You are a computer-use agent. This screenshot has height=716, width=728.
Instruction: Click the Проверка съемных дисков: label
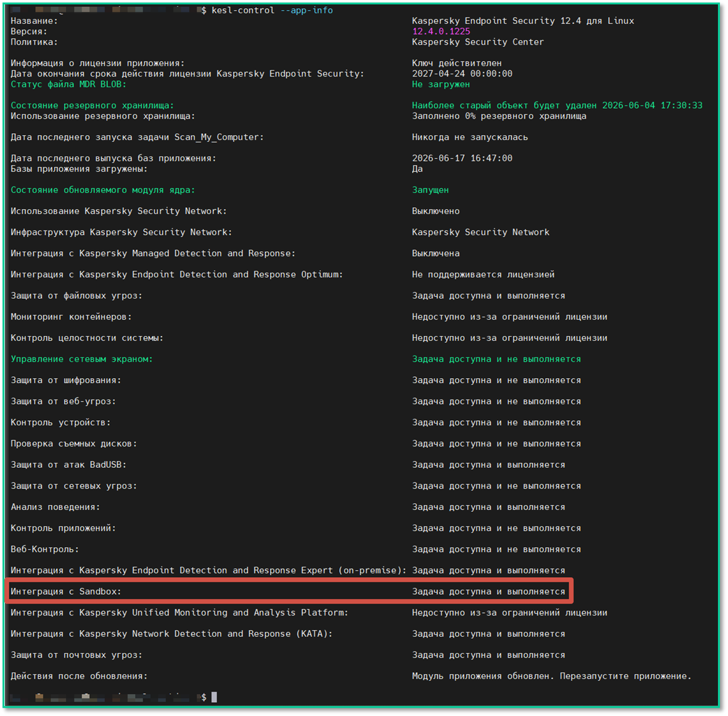[74, 443]
